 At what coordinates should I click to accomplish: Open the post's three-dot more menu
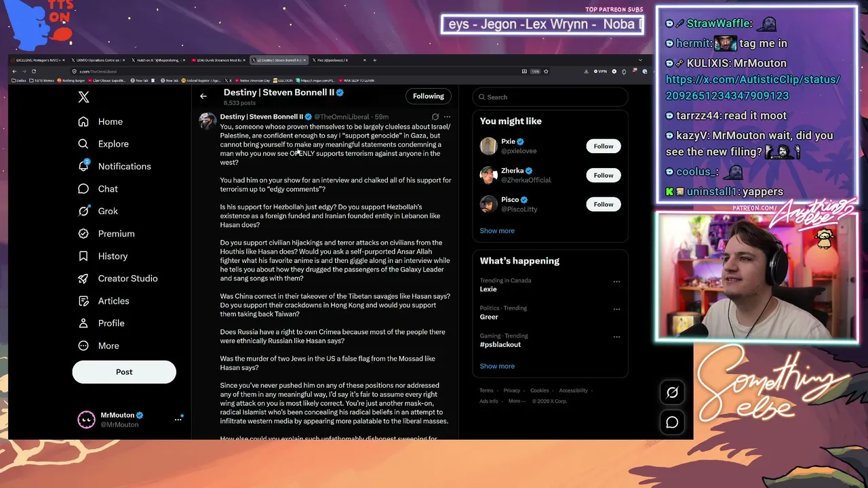447,117
